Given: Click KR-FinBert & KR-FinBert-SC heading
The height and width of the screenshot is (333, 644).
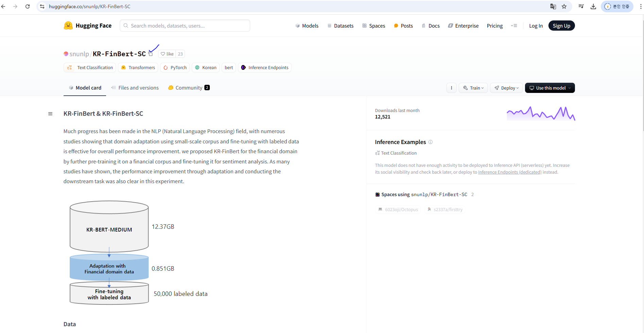Looking at the screenshot, I should (103, 114).
